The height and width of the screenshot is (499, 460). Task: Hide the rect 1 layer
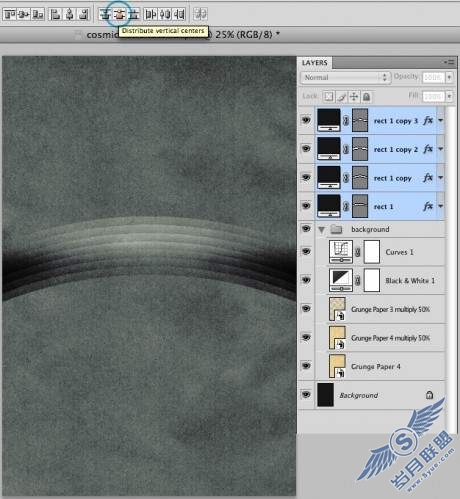[306, 206]
